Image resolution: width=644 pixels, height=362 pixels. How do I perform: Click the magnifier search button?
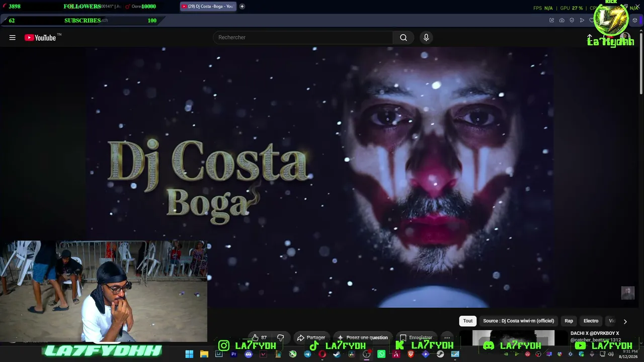(x=404, y=38)
